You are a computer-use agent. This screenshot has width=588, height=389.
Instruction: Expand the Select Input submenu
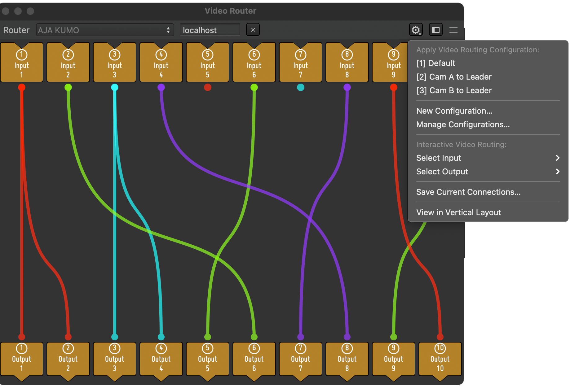[x=488, y=158]
